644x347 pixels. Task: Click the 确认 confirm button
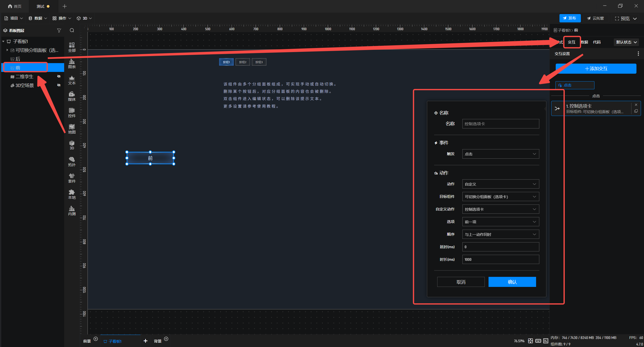(x=512, y=282)
